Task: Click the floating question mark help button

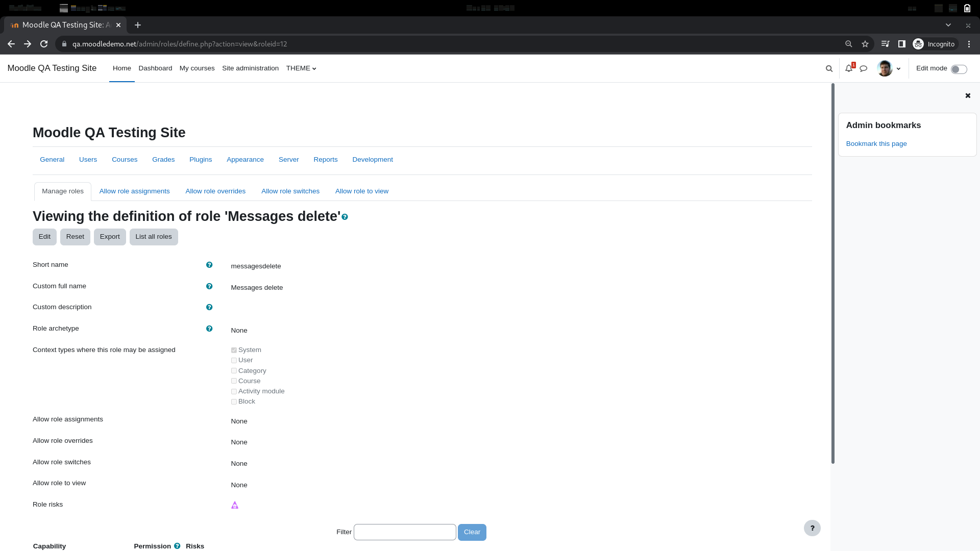Action: pyautogui.click(x=812, y=528)
